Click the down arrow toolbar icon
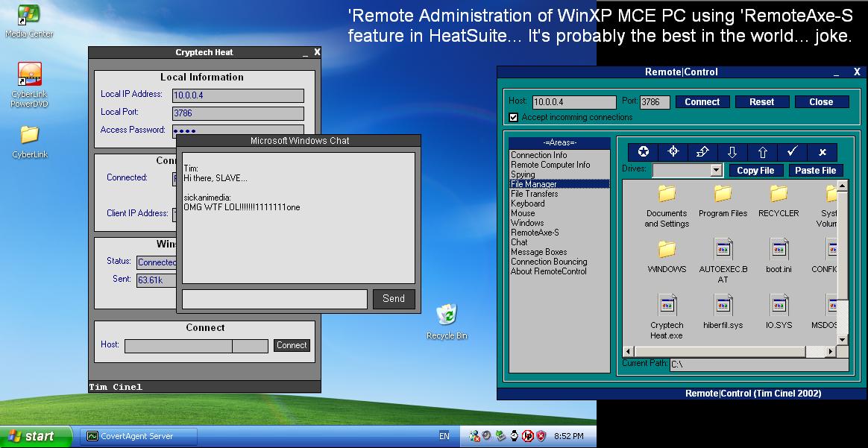Viewport: 868px width, 448px height. pos(732,152)
